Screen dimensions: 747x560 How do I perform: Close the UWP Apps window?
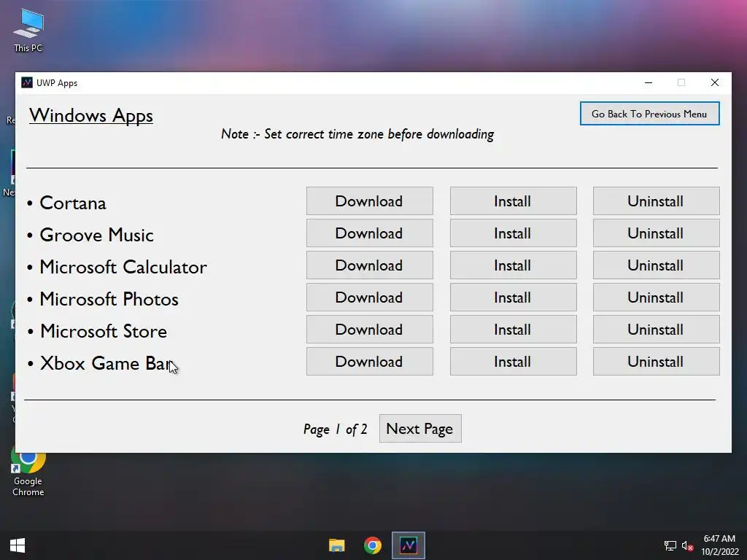(x=715, y=82)
